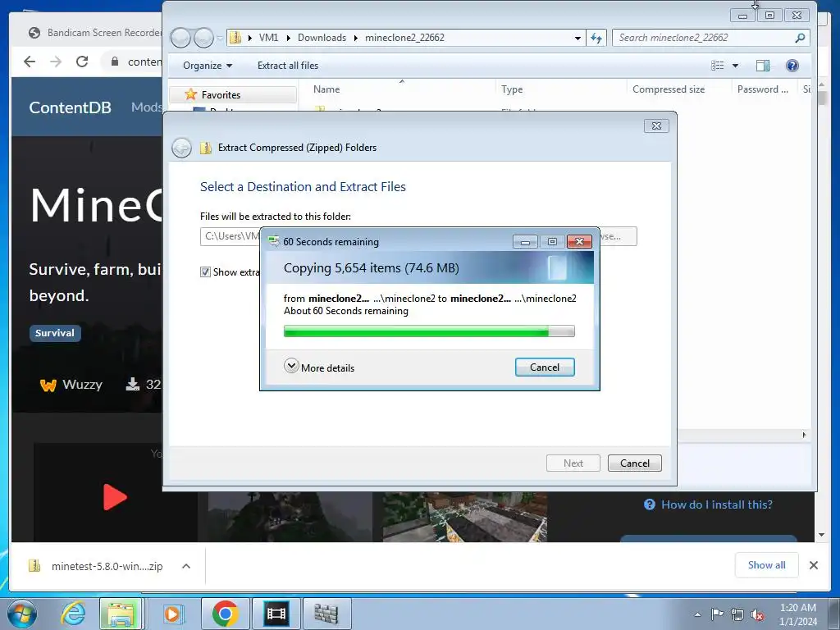Click the second dark screenshot thumbnail
Image resolution: width=840 pixels, height=630 pixels.
click(x=290, y=517)
